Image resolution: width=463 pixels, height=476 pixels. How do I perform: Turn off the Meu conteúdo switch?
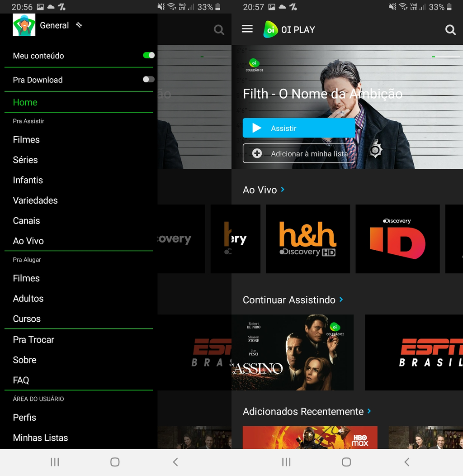pos(149,55)
